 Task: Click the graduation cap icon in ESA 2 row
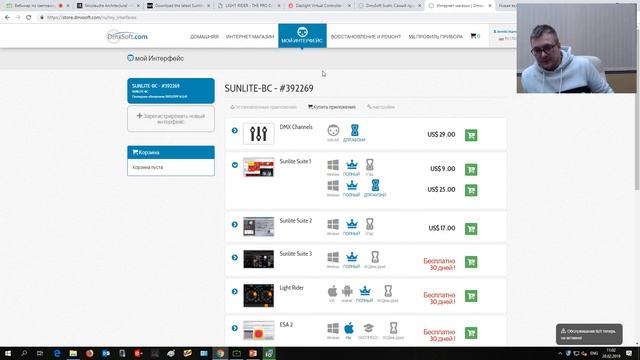(x=368, y=328)
